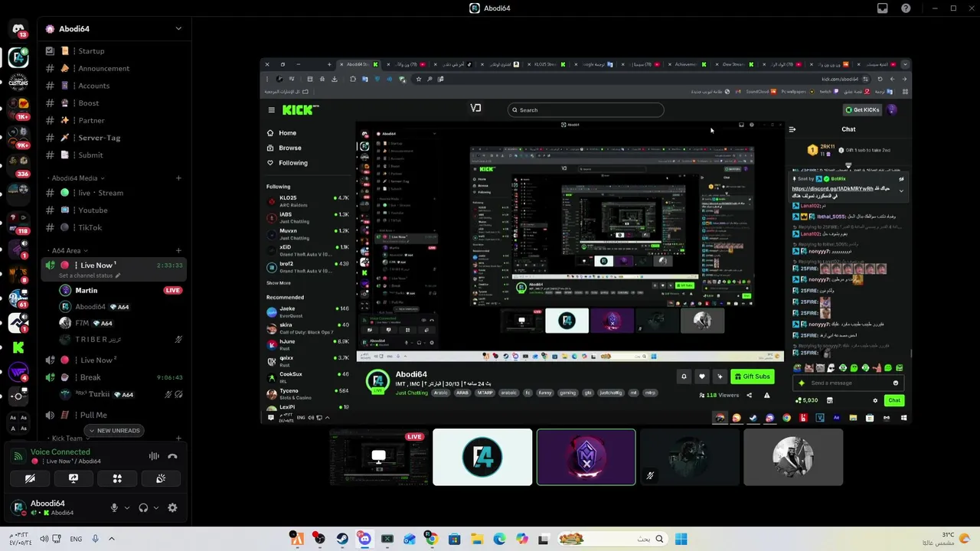Open the TikTok channel
980x551 pixels.
tap(113, 227)
